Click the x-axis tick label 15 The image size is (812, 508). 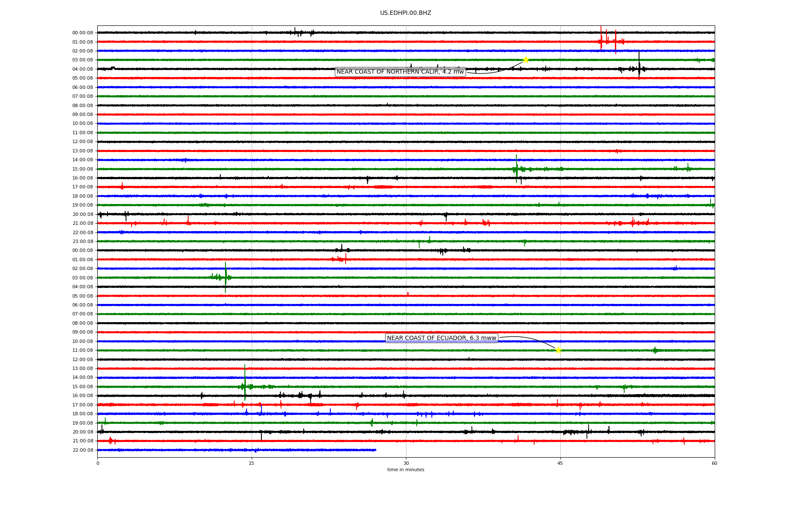252,463
